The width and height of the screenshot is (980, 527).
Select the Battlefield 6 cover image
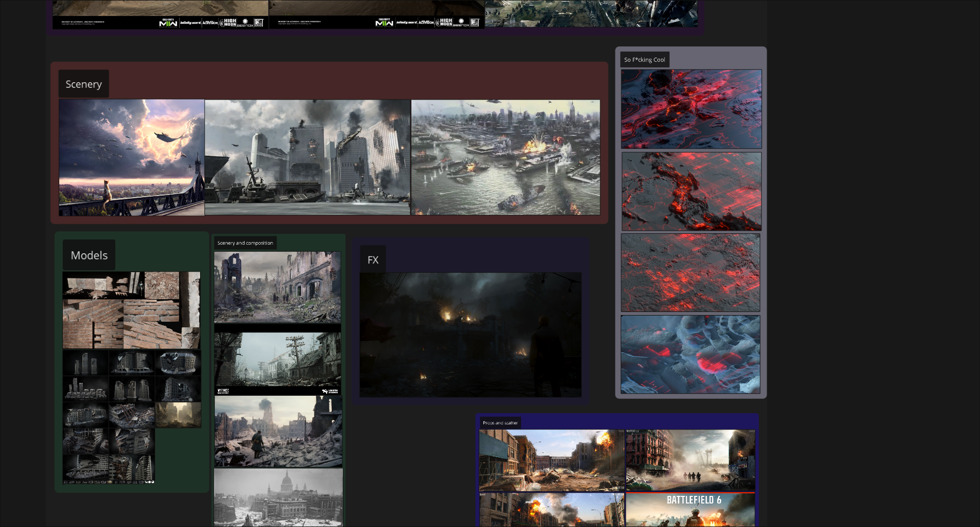[x=691, y=510]
